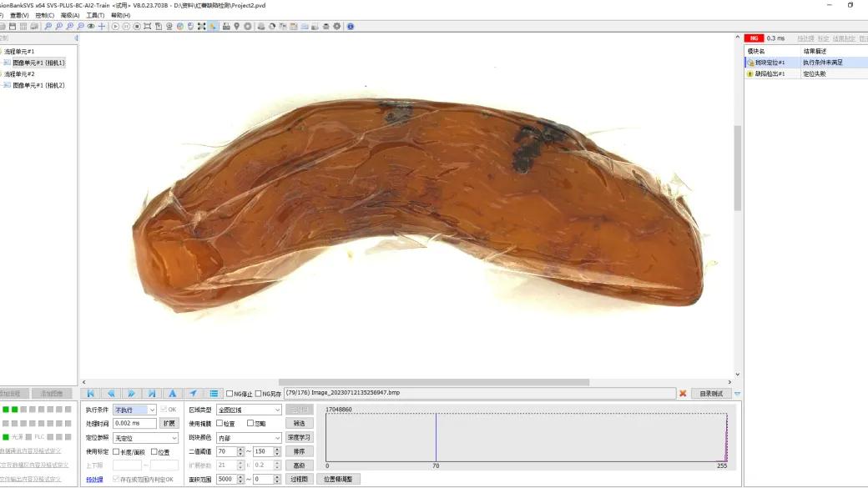Click the vertical scrollbar right of image
Viewport: 868px width, 488px height.
[x=737, y=169]
